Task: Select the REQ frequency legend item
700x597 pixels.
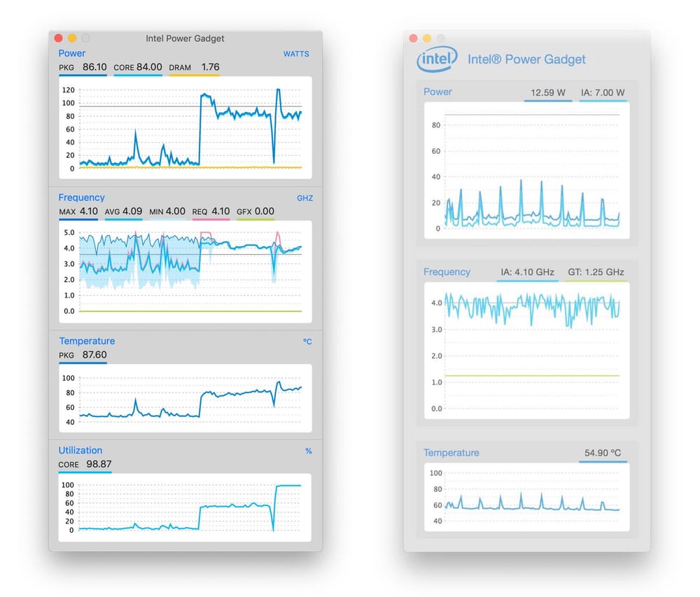Action: [211, 211]
